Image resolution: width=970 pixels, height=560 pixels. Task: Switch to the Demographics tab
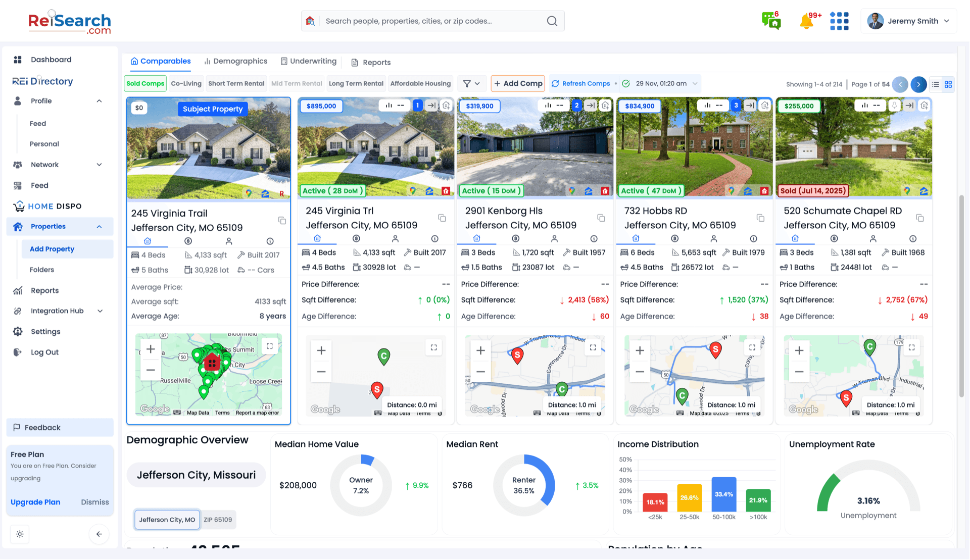coord(235,61)
